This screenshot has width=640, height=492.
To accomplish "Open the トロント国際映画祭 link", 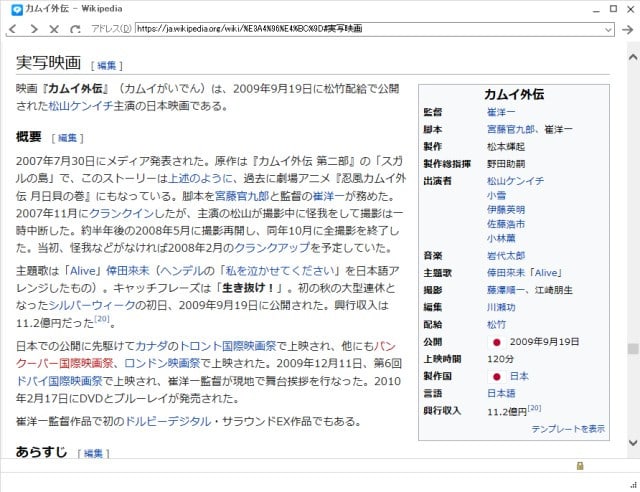I will (x=228, y=346).
